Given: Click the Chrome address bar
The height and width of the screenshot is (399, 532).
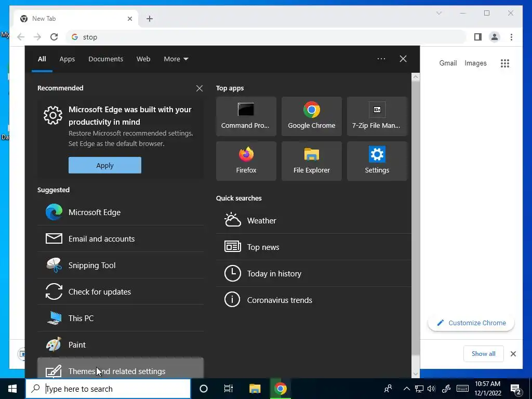Looking at the screenshot, I should coord(267,37).
